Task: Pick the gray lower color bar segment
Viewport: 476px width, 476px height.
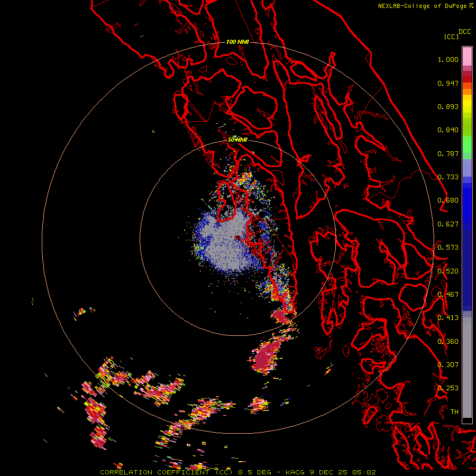Action: (467, 370)
